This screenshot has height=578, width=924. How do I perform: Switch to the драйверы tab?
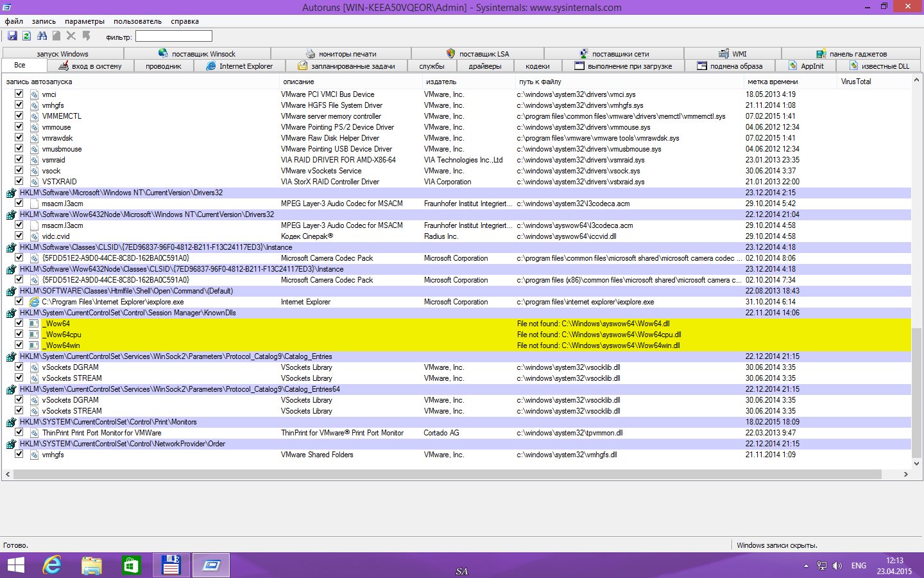click(x=485, y=66)
